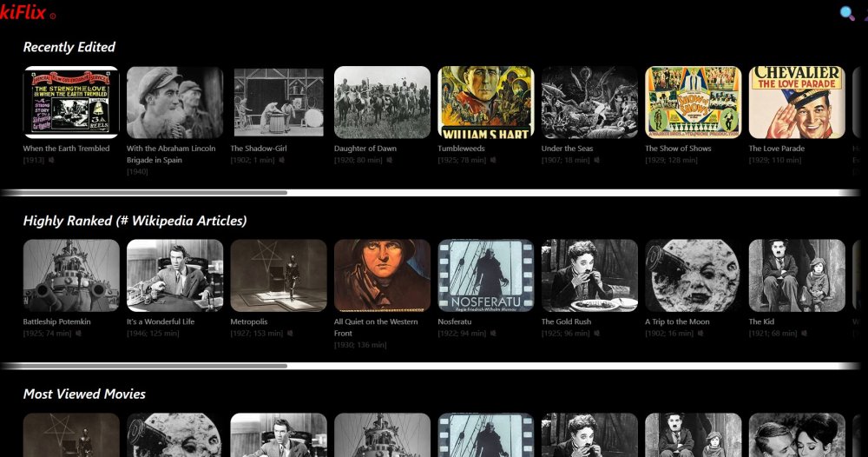Open the Recently Edited section heading
Viewport: 868px width, 457px height.
coord(69,47)
